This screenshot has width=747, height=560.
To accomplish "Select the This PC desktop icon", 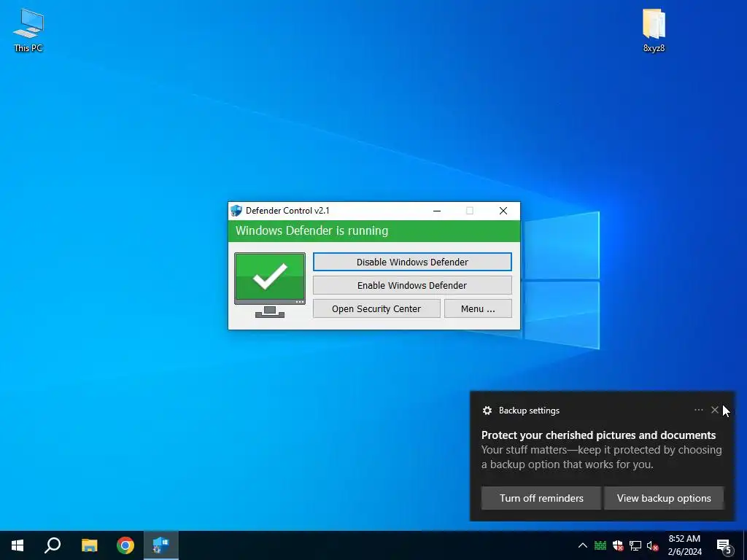I will point(28,30).
